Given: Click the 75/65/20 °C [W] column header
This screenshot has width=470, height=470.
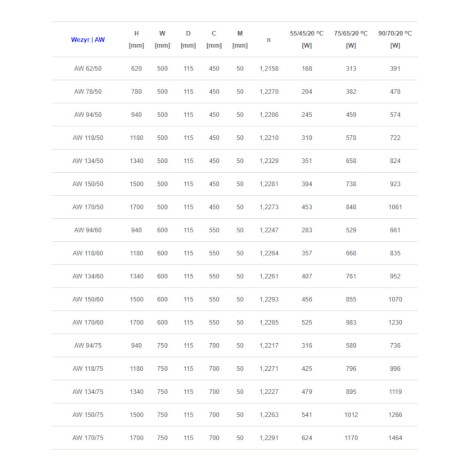Looking at the screenshot, I should (x=351, y=39).
